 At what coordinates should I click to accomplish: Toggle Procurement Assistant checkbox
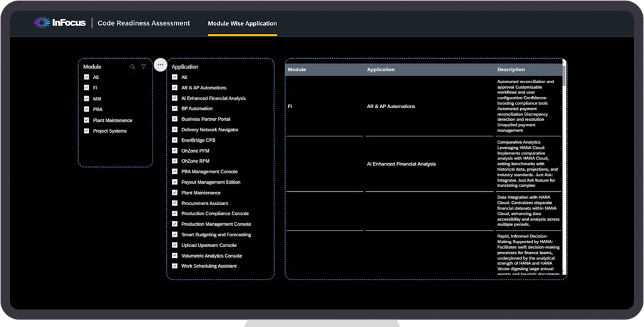click(174, 203)
